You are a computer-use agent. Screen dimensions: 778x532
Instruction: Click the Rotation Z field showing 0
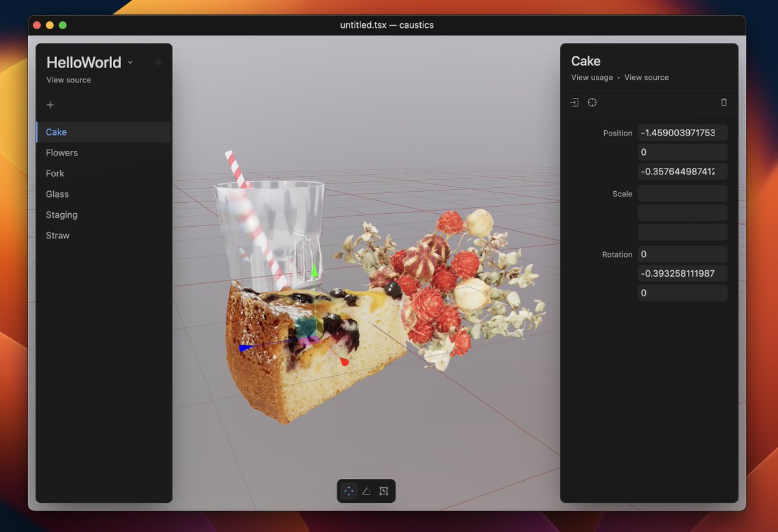[683, 293]
